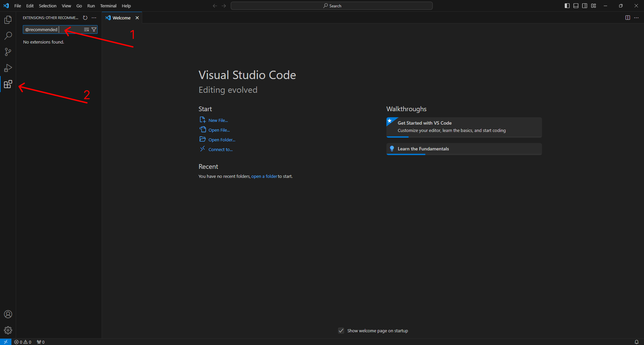
Task: Open Get Started with VS Code walkthrough
Action: point(464,127)
